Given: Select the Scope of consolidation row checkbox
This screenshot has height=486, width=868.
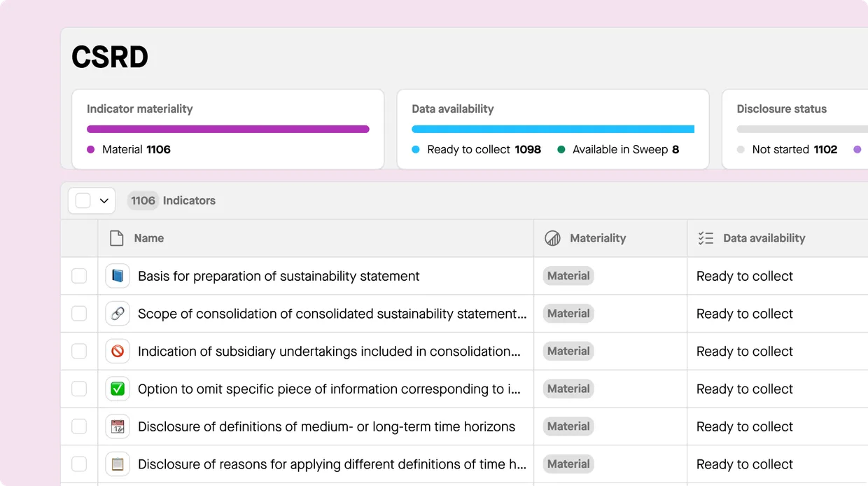Looking at the screenshot, I should pyautogui.click(x=79, y=314).
